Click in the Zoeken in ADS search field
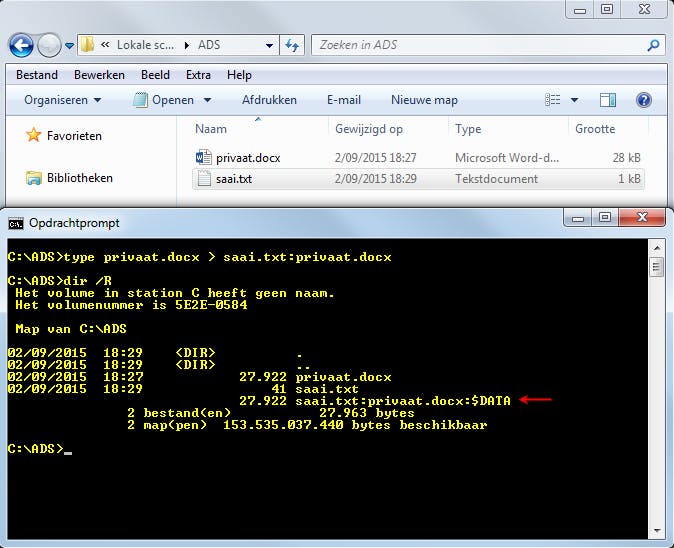This screenshot has height=548, width=674. (x=479, y=45)
